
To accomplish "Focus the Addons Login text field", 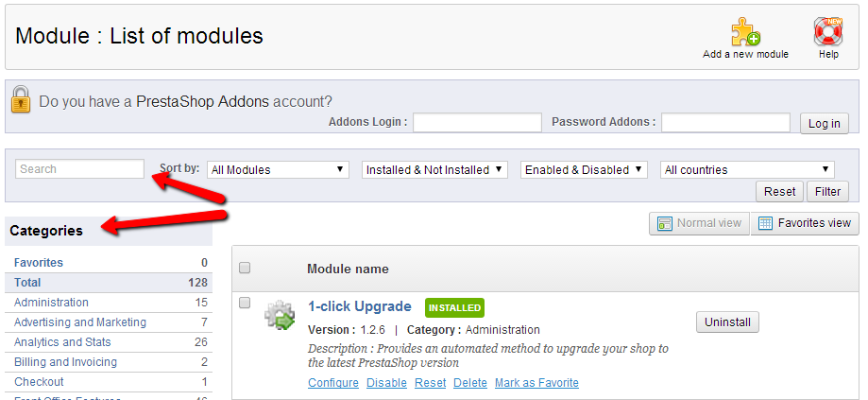I will (x=477, y=123).
